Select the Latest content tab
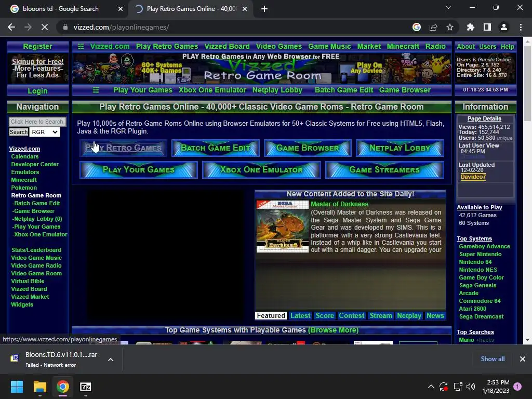Screen dimensions: 532x399 300,316
